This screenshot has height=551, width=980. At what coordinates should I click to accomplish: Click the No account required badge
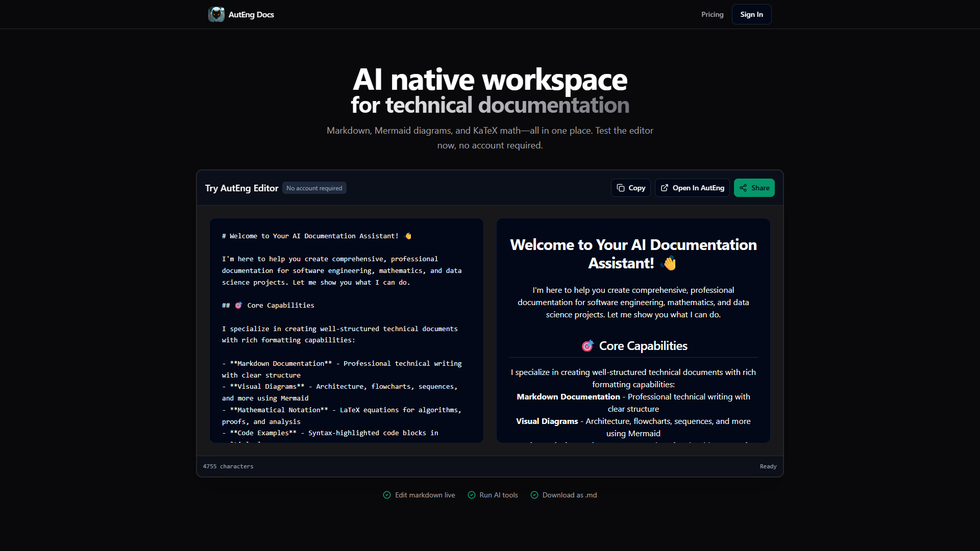[314, 188]
